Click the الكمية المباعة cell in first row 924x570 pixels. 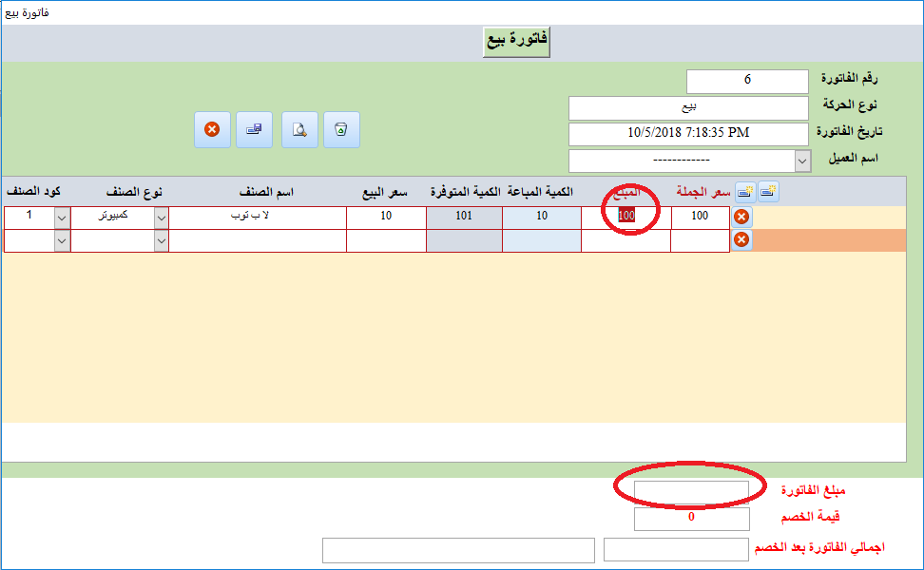[542, 217]
